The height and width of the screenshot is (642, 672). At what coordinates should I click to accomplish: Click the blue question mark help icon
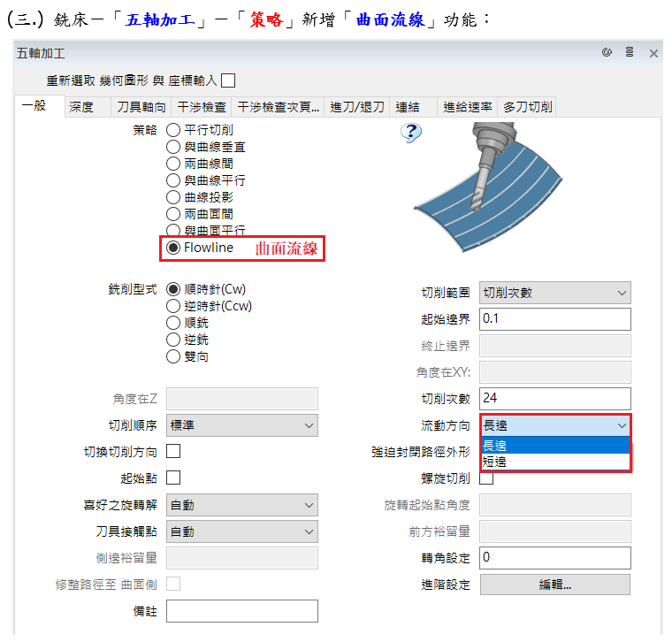pyautogui.click(x=410, y=133)
